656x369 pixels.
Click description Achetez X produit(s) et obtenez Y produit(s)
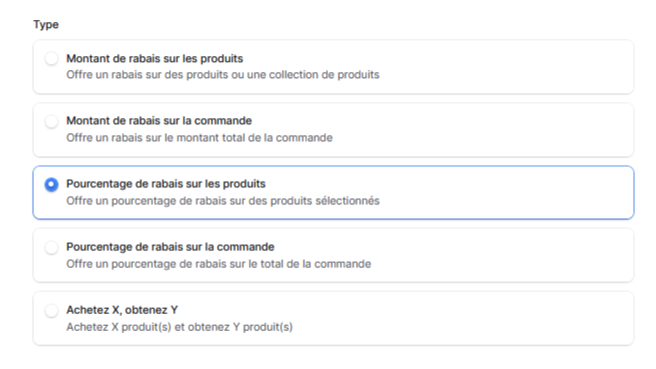[x=179, y=327]
